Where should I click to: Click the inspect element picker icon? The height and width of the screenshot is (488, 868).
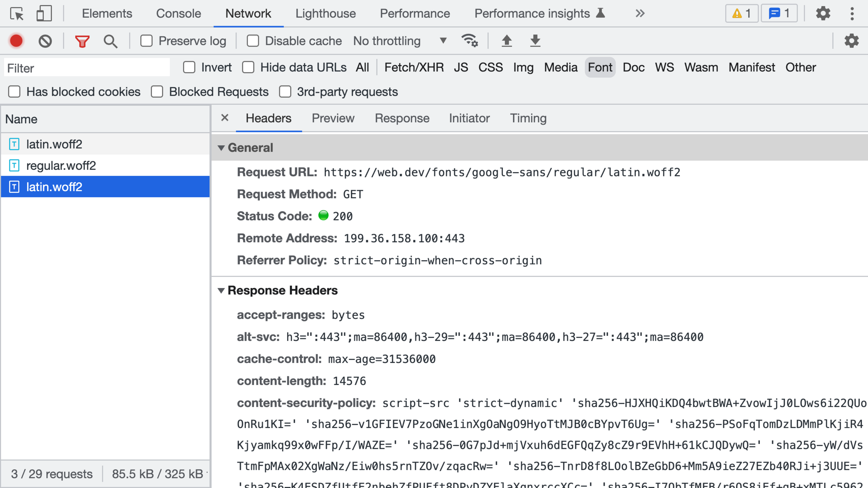tap(16, 14)
